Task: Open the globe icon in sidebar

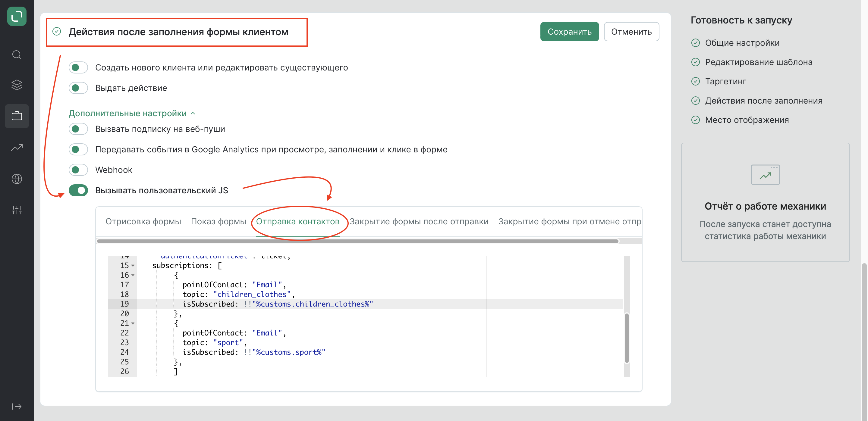Action: click(x=17, y=179)
